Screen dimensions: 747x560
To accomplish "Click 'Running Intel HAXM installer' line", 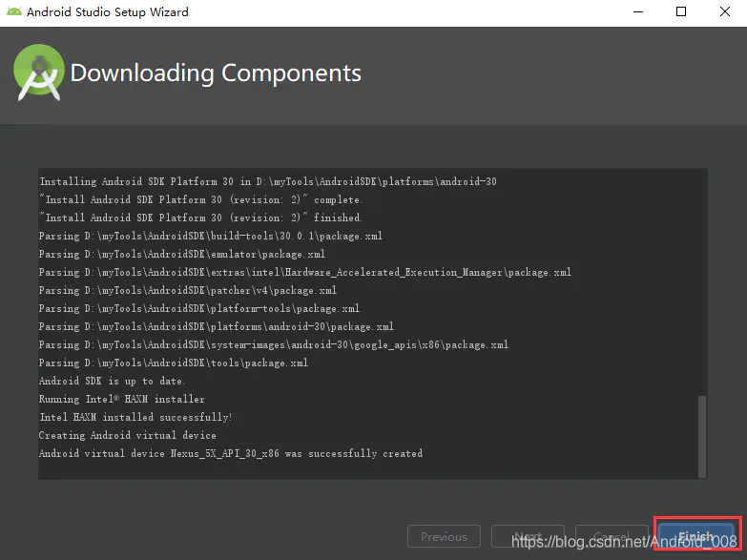I will (121, 399).
